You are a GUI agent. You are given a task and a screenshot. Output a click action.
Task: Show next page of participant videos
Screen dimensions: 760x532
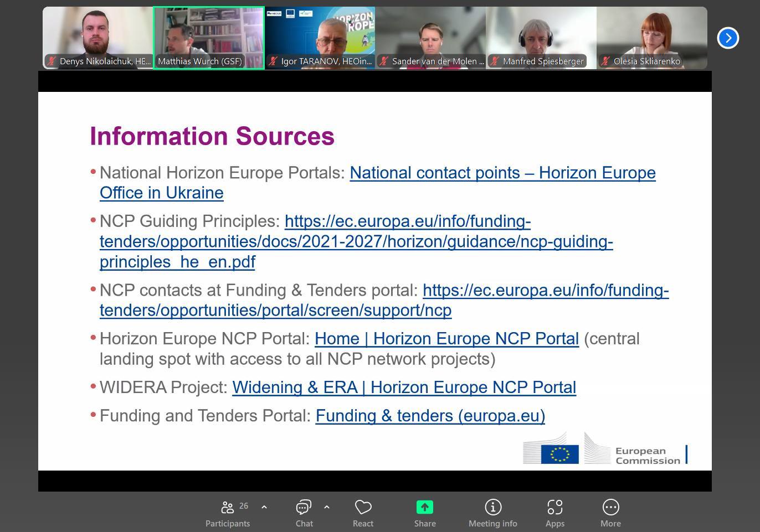tap(728, 38)
